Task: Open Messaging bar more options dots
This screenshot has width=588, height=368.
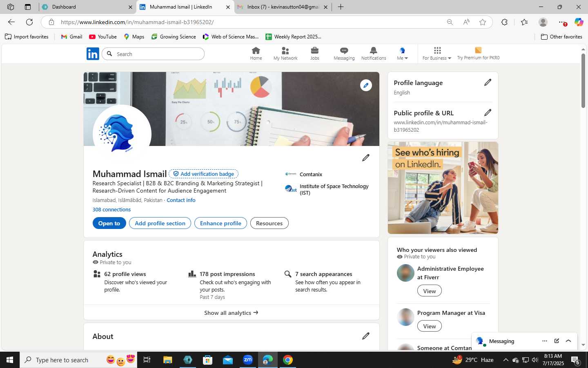Action: 544,341
